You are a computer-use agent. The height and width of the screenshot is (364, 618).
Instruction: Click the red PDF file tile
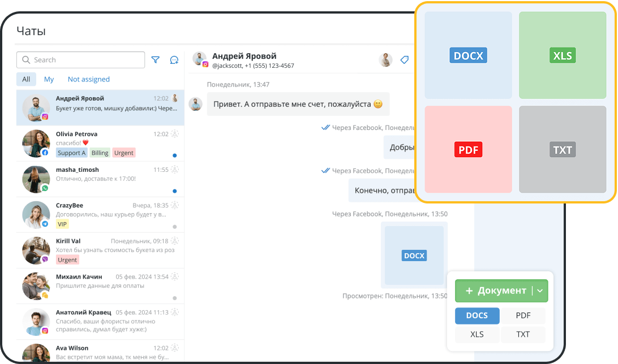click(x=468, y=150)
